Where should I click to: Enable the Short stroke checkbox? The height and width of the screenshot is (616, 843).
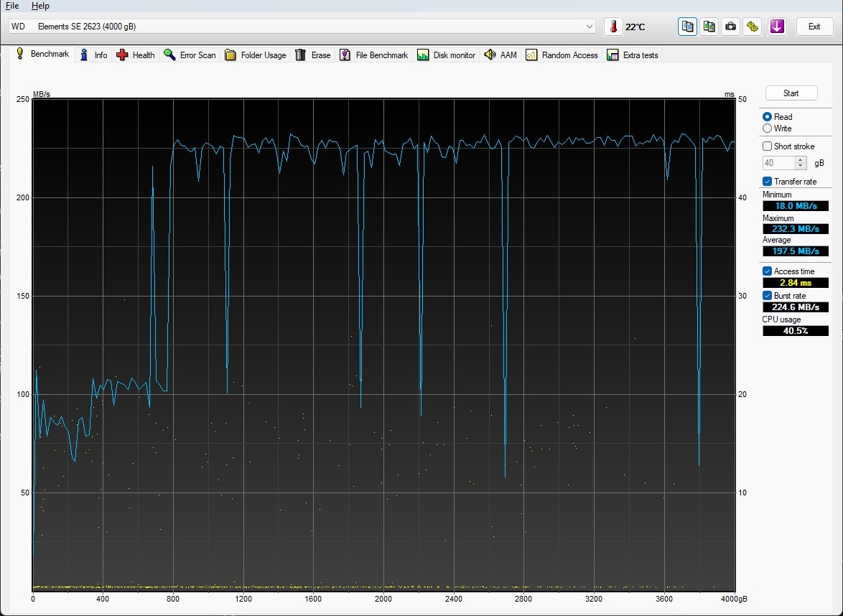[767, 146]
